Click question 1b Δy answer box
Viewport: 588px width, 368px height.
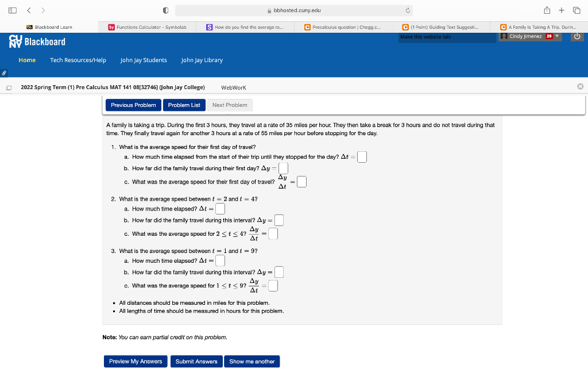click(x=284, y=168)
